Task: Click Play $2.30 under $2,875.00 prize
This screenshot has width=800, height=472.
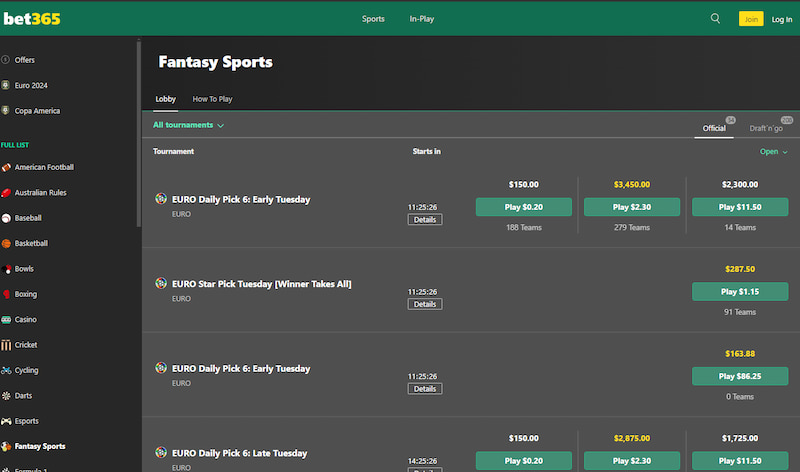Action: click(x=632, y=461)
